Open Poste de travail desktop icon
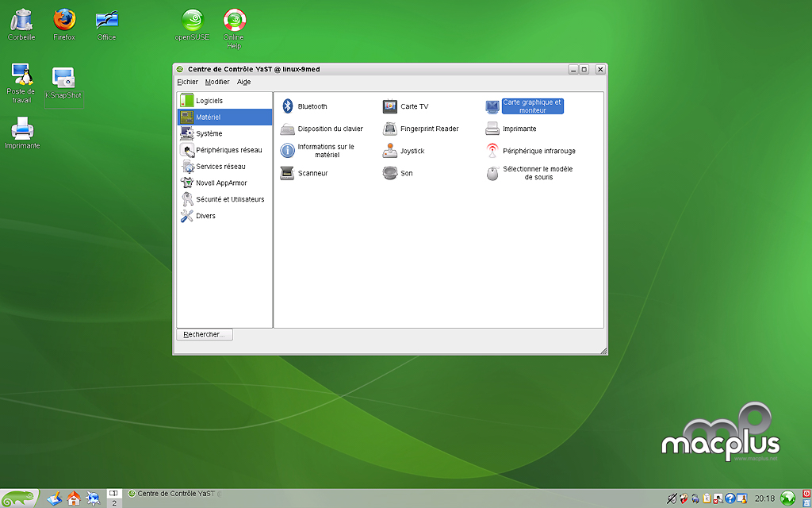The image size is (812, 508). pyautogui.click(x=21, y=83)
